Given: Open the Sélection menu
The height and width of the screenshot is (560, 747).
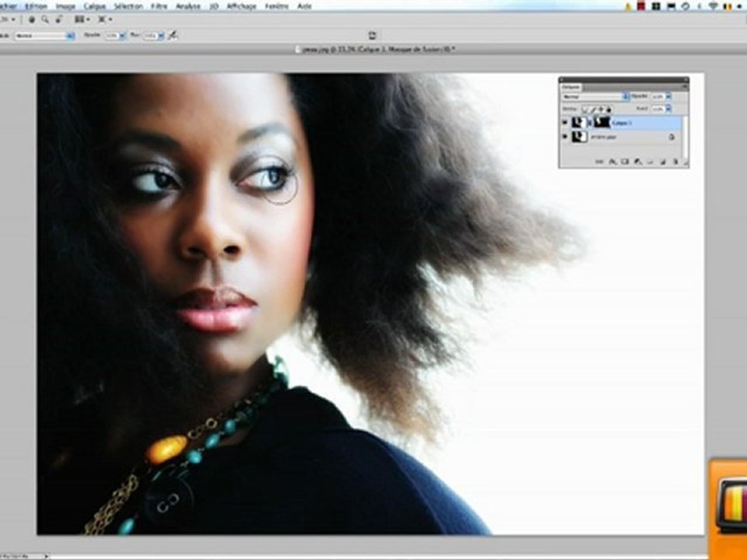Looking at the screenshot, I should coord(128,6).
